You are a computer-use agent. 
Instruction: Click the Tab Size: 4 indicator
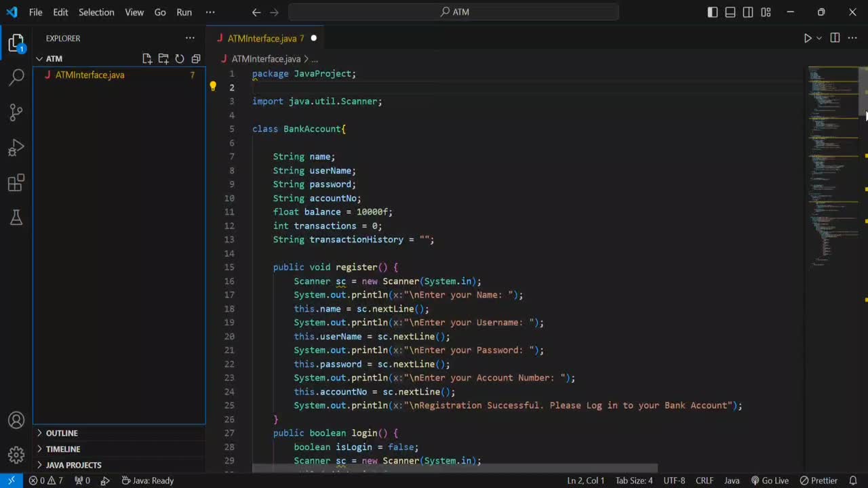[x=633, y=481]
